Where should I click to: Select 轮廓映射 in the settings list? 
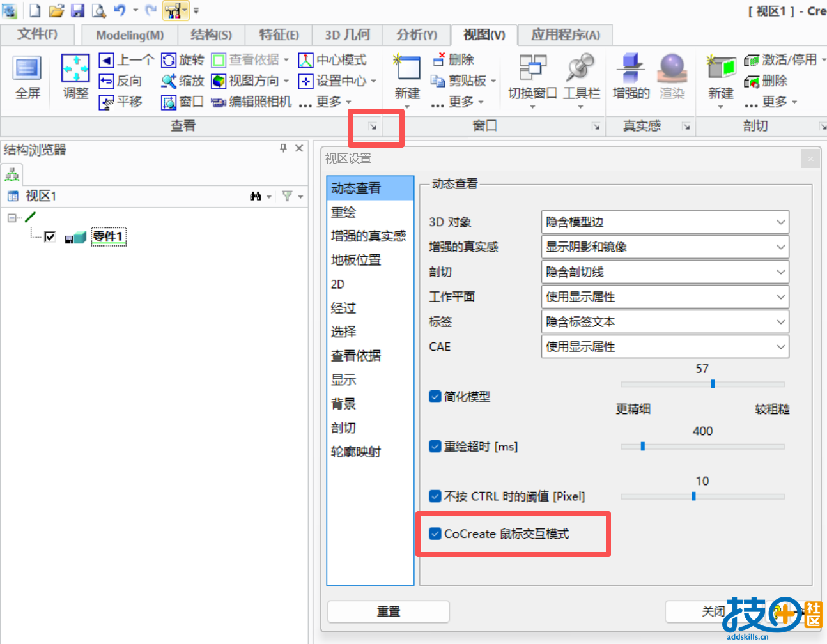tap(370, 452)
